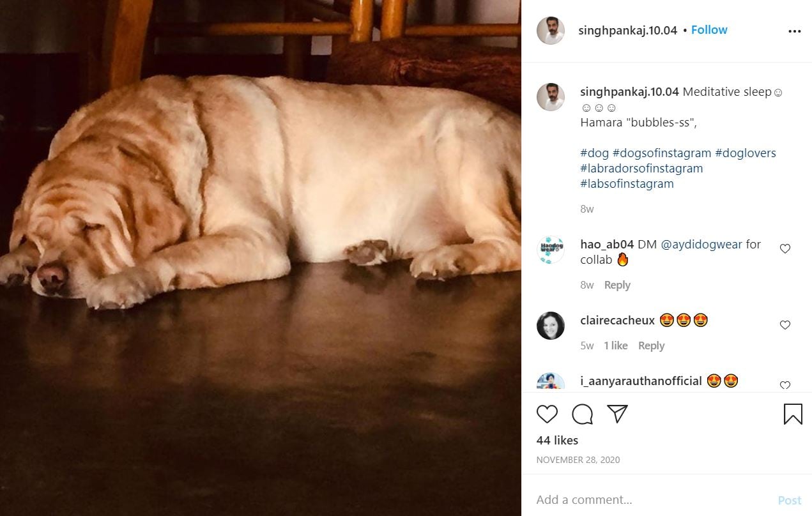Save post using the bookmark icon
Screen dimensions: 812x516
coord(792,414)
